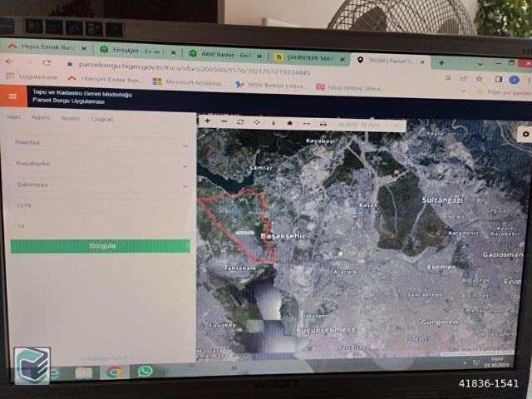Screen dimensions: 532x399
Task: Switch to Emlakjet browser tab
Action: coord(137,51)
